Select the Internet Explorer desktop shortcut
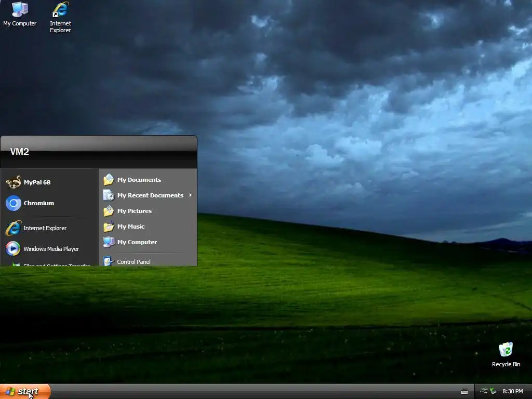This screenshot has height=399, width=532. (60, 17)
